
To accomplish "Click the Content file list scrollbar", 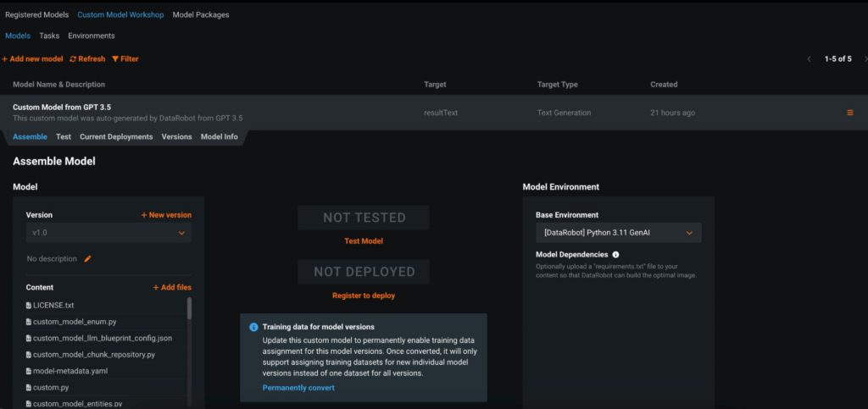I will point(189,308).
